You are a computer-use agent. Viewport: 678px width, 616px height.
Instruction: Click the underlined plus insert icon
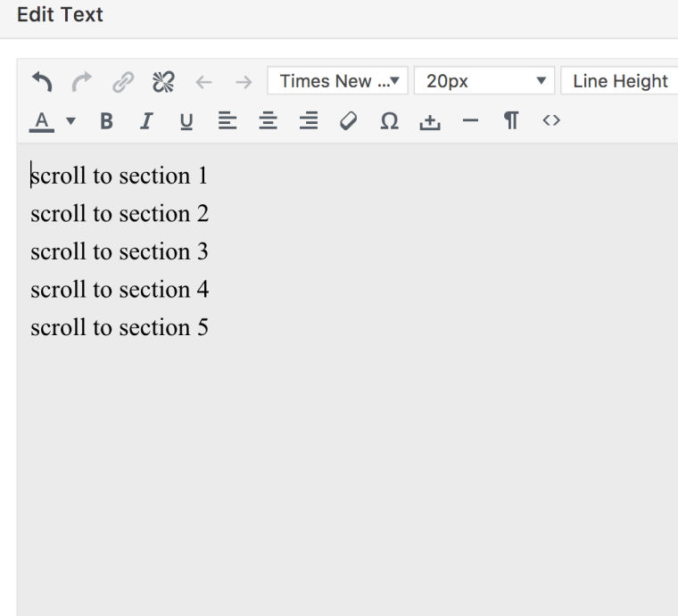(x=426, y=121)
